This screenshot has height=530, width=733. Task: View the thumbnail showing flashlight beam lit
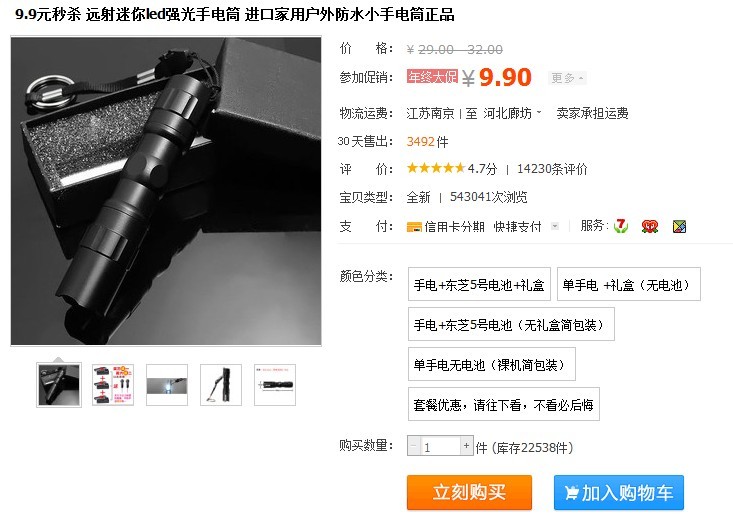(x=167, y=385)
